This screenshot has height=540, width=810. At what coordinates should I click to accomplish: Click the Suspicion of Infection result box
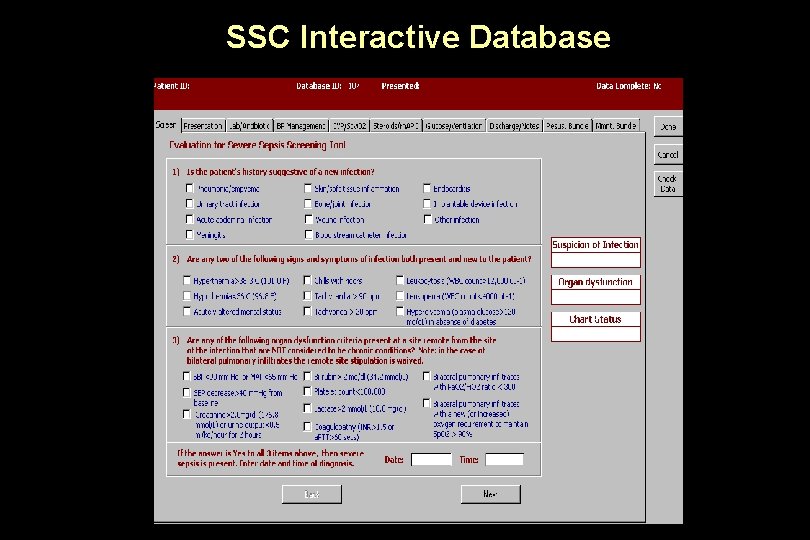[x=596, y=260]
